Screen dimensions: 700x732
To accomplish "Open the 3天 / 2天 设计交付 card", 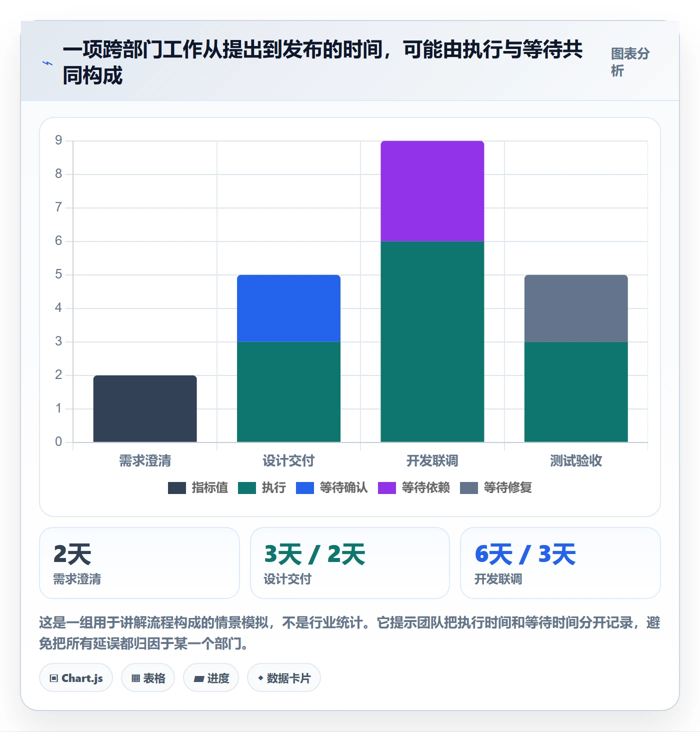I will coord(350,563).
